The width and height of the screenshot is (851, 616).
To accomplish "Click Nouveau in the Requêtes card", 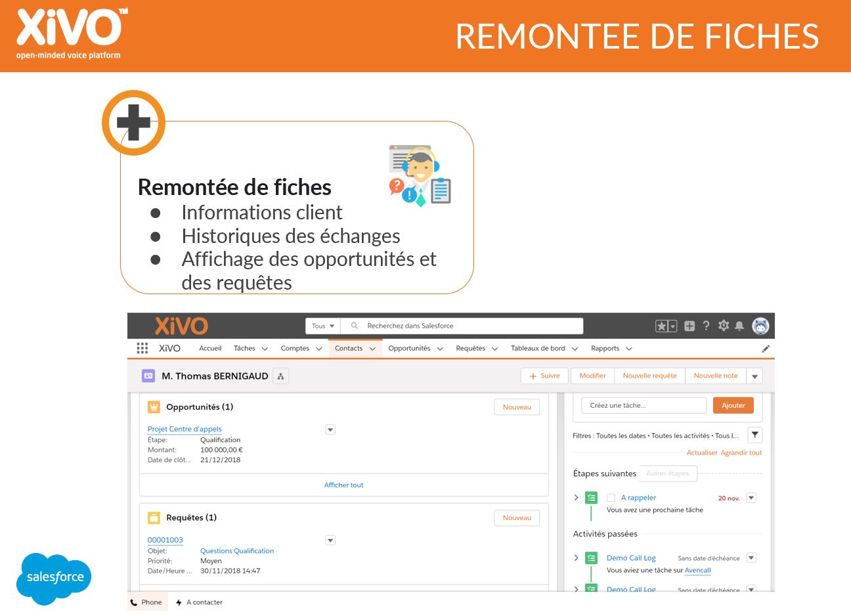I will (517, 518).
